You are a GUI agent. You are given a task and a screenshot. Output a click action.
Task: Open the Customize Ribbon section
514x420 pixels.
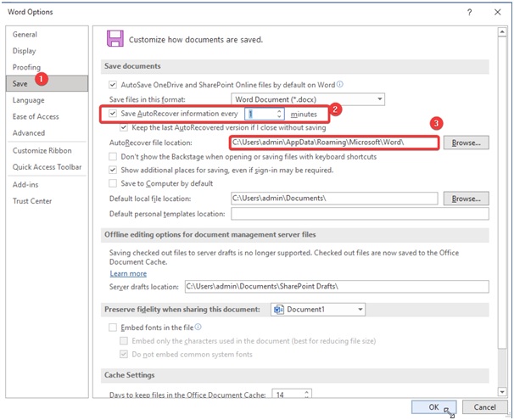42,150
